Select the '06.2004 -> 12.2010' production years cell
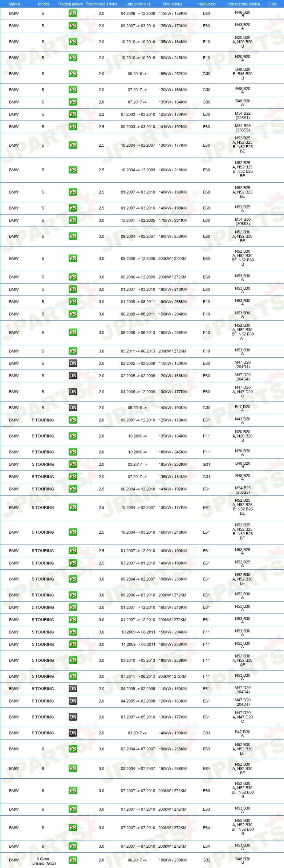This screenshot has height=868, width=284. click(138, 489)
